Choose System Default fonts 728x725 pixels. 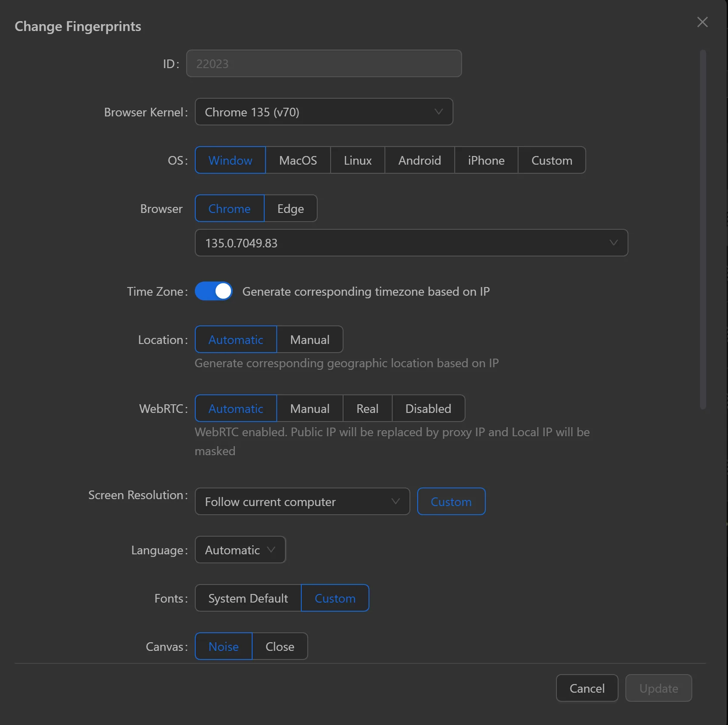click(x=248, y=598)
